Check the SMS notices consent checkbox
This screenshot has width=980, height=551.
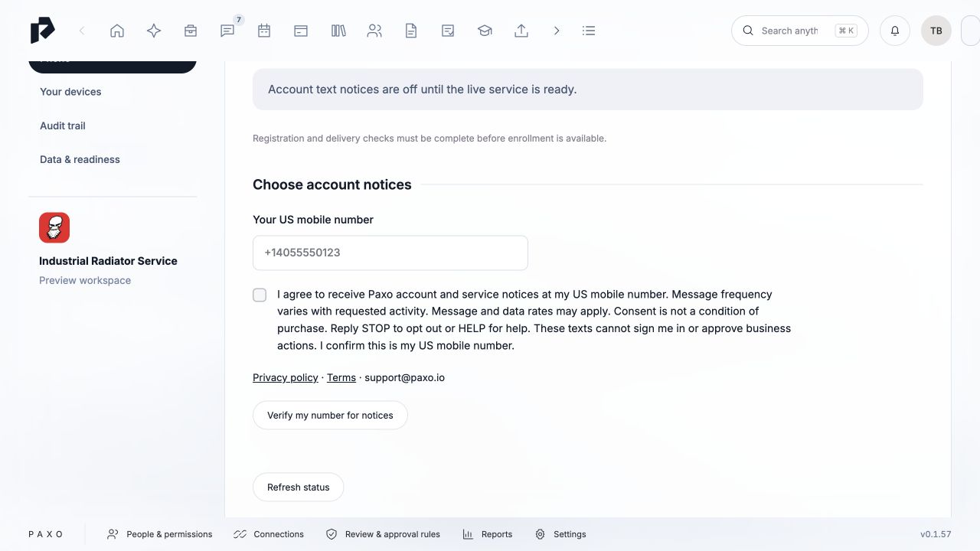[260, 295]
